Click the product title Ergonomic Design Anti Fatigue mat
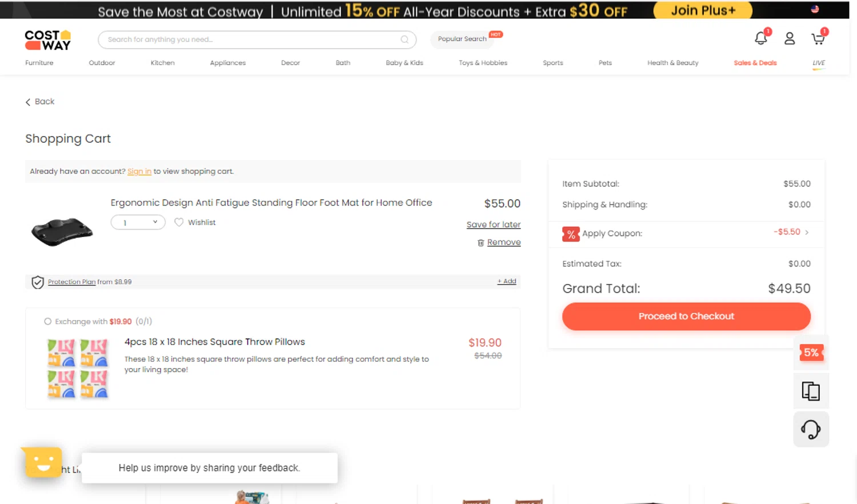This screenshot has width=857, height=504. pos(271,203)
